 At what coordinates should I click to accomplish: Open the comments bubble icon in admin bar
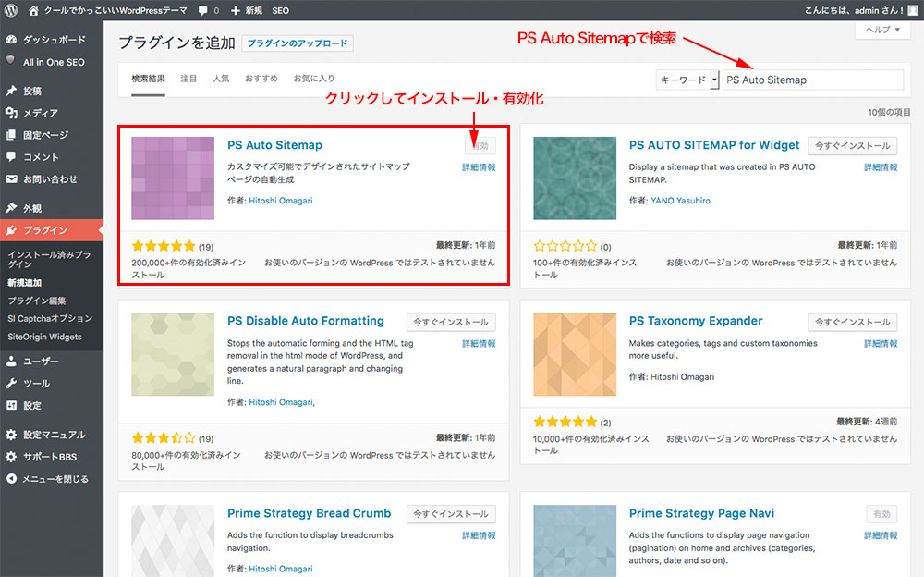(x=202, y=10)
